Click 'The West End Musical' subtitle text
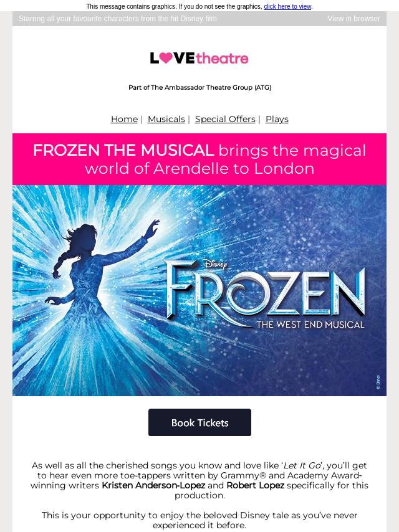Image resolution: width=399 pixels, height=532 pixels. click(x=310, y=325)
